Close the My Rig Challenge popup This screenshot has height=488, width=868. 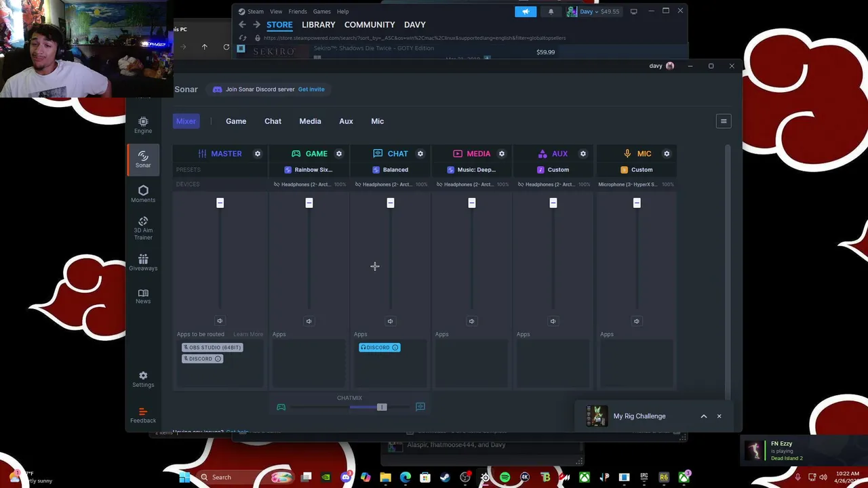[719, 416]
